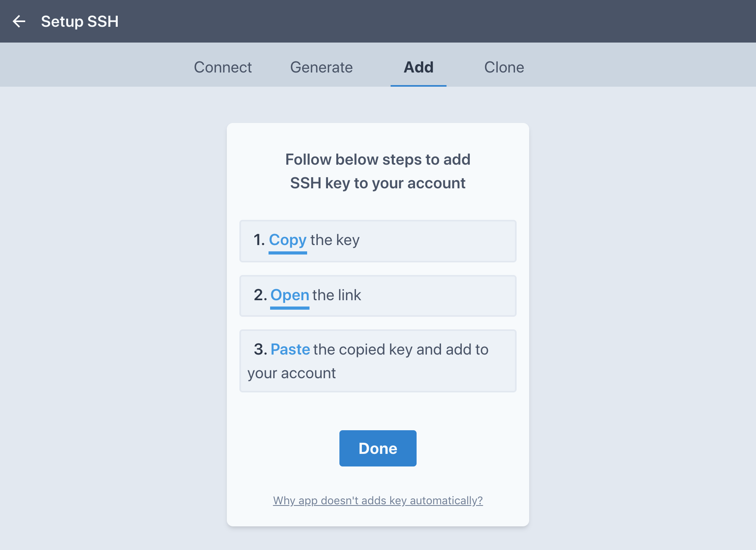Click the back arrow to leave Setup SSH
This screenshot has height=550, width=756.
click(18, 21)
